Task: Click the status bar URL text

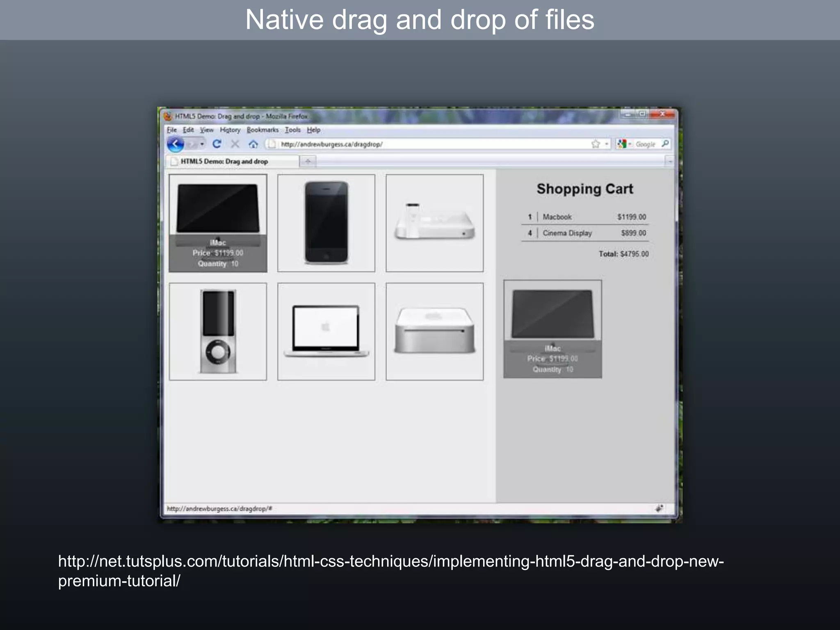Action: coord(219,509)
